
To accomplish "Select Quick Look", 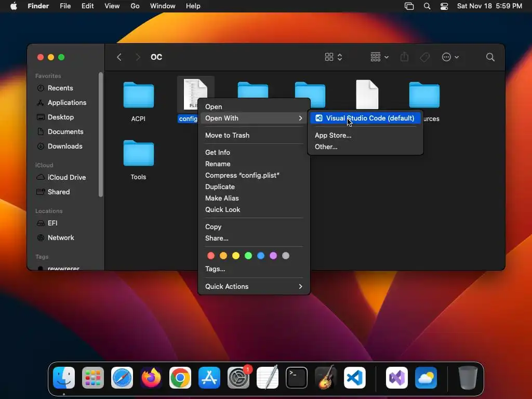I will pyautogui.click(x=254, y=210).
